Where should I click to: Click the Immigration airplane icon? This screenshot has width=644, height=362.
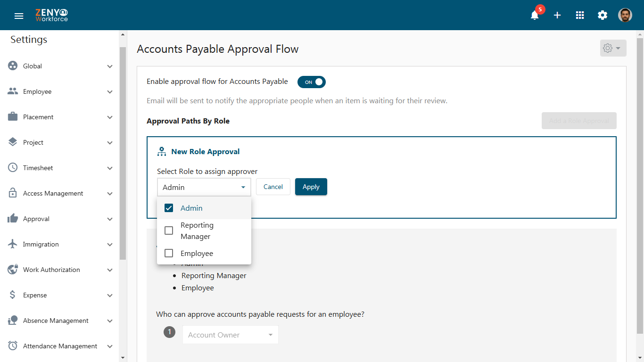tap(13, 244)
